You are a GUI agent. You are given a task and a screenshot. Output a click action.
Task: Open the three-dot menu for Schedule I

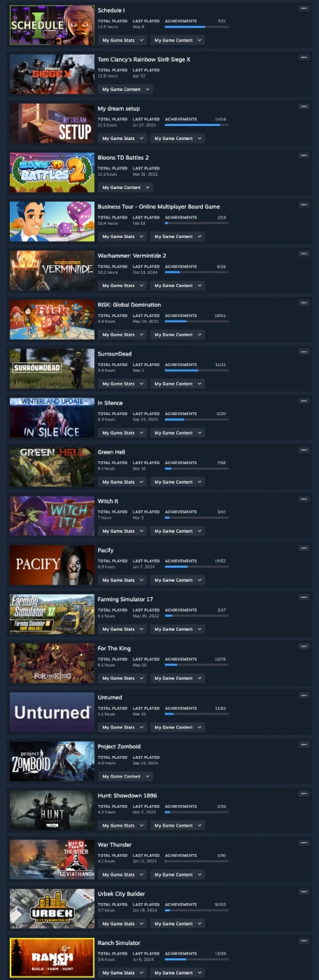(x=304, y=8)
